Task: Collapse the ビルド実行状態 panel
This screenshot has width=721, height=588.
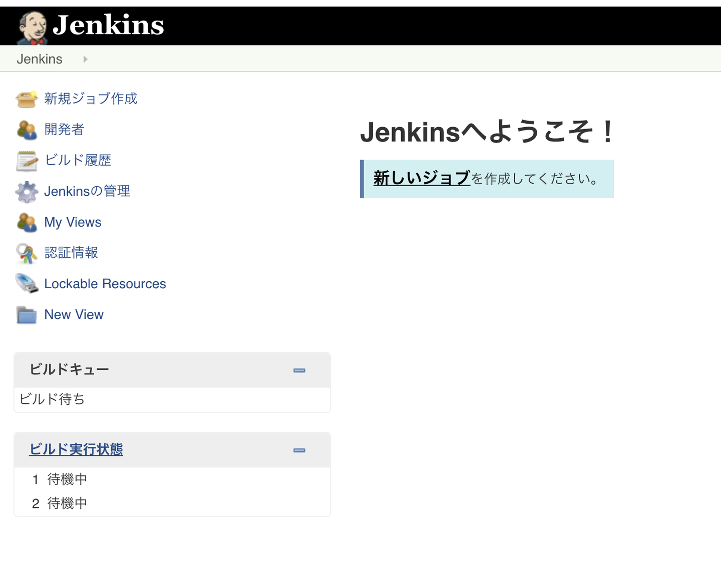Action: coord(299,450)
